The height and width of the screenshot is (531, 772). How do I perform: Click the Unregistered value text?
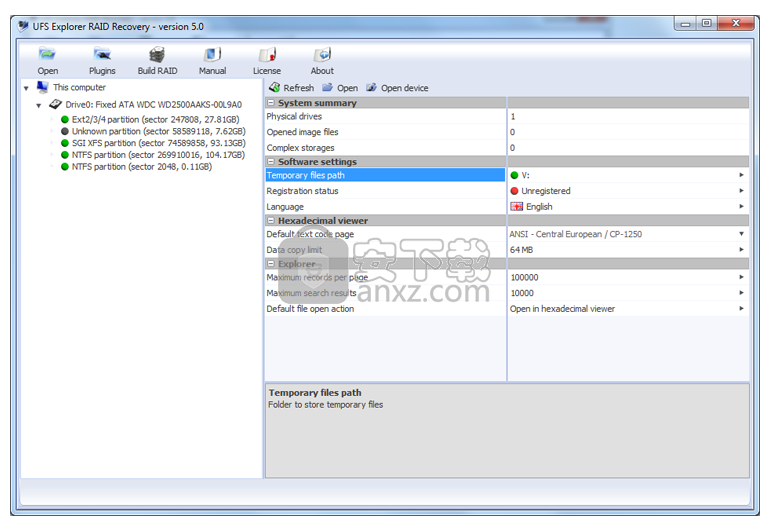pyautogui.click(x=546, y=191)
